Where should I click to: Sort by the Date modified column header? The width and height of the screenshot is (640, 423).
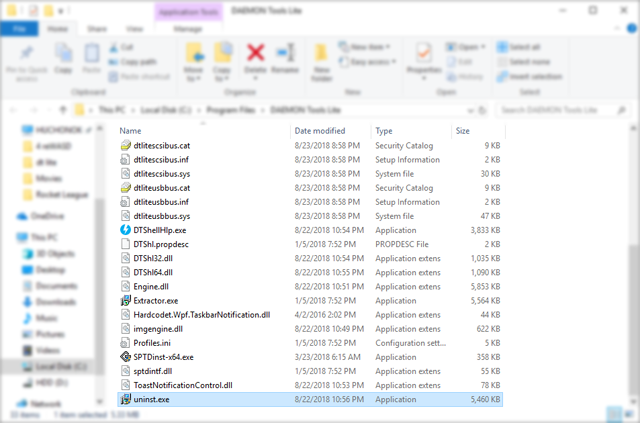(331, 131)
